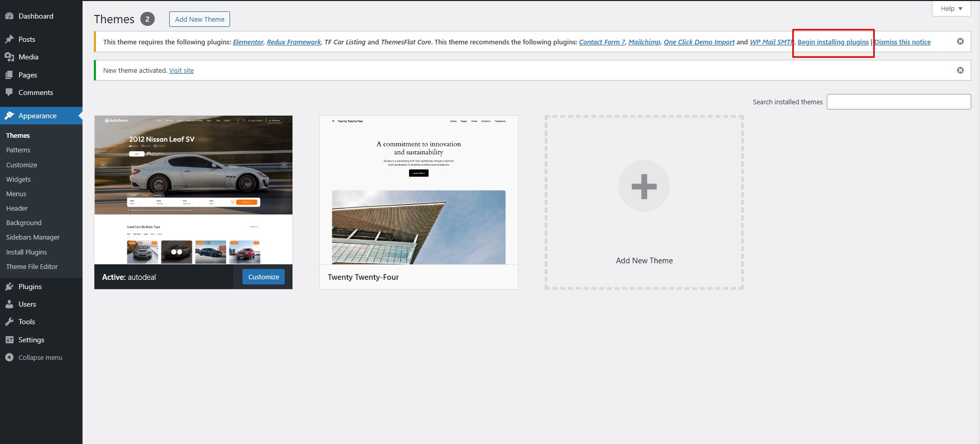The height and width of the screenshot is (444, 980).
Task: Open Install Plugins submenu item
Action: (x=26, y=252)
